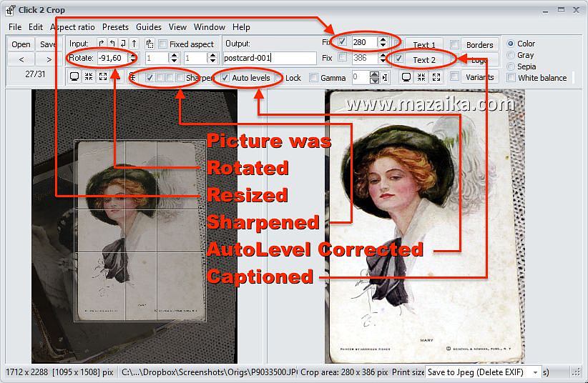Viewport: 588px width, 383px height.
Task: Select the Gray radio button
Action: [510, 55]
